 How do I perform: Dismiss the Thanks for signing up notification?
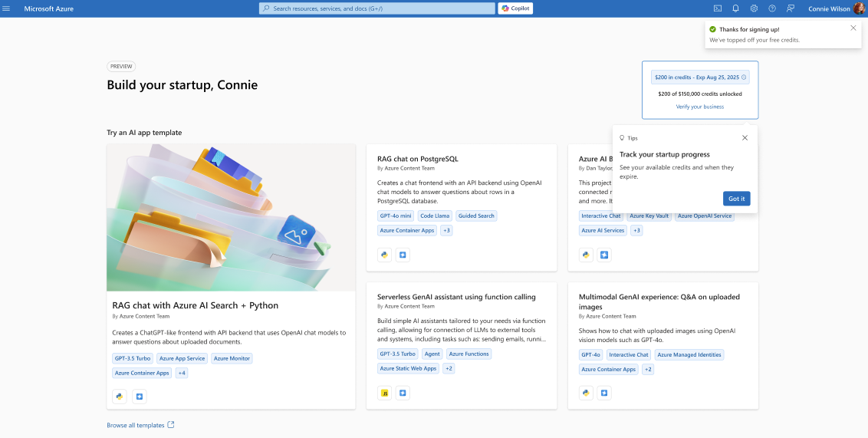pos(853,28)
